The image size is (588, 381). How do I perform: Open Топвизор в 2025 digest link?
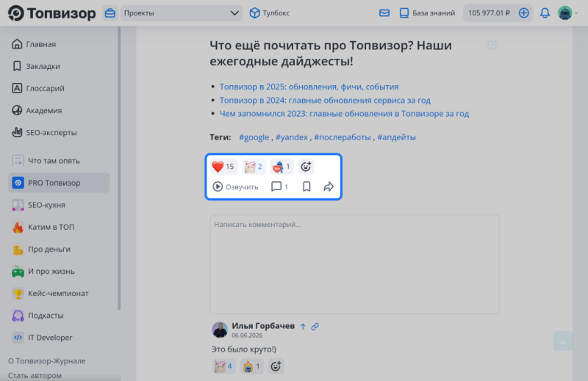pos(309,87)
